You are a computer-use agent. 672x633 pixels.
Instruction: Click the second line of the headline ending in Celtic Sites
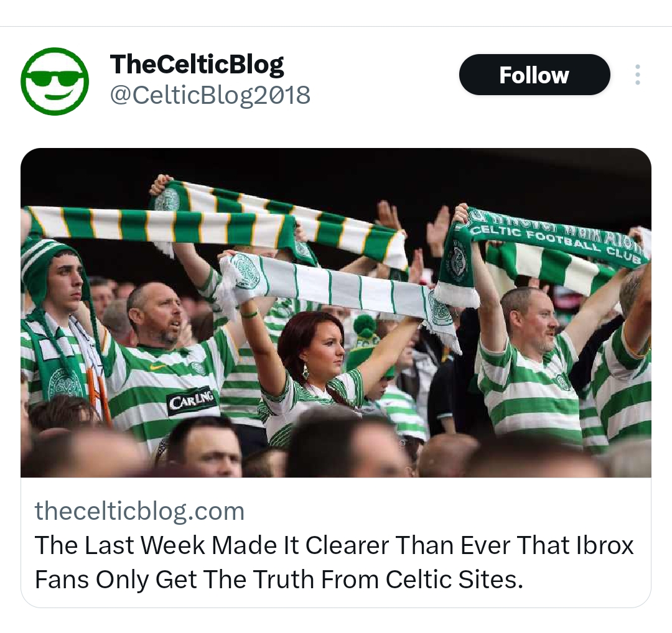279,579
